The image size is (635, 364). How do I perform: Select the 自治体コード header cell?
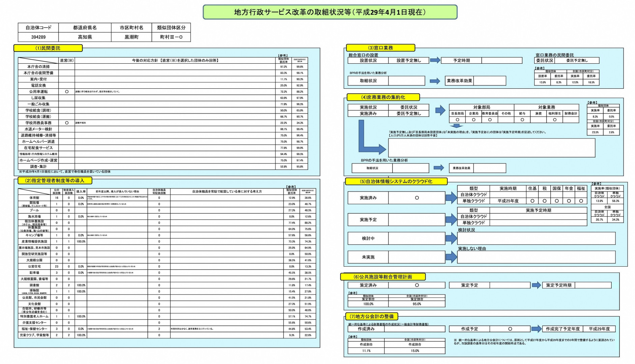click(38, 28)
